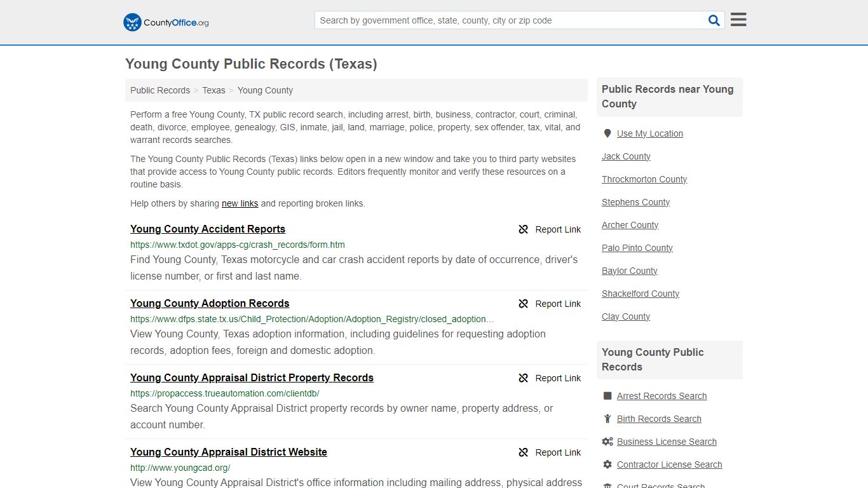Viewport: 868px width, 488px height.
Task: Open Young County Appraisal District Website
Action: click(x=229, y=452)
